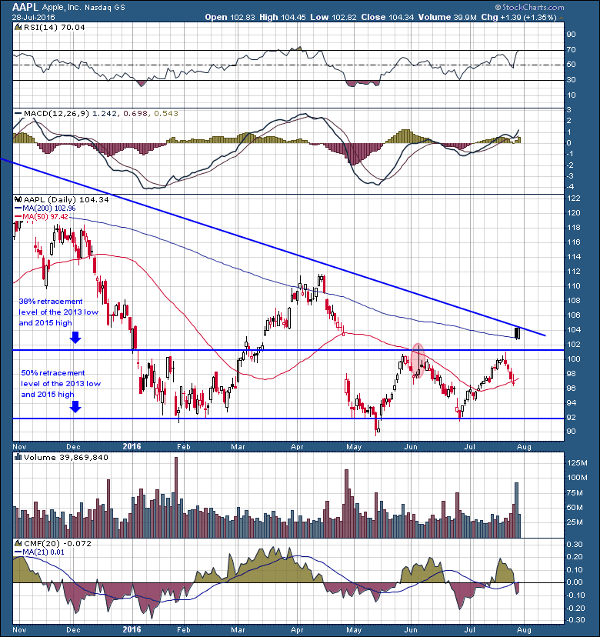Screen dimensions: 600x637
Task: Click the MA(21) legend line marker in CMF panel
Action: point(17,552)
